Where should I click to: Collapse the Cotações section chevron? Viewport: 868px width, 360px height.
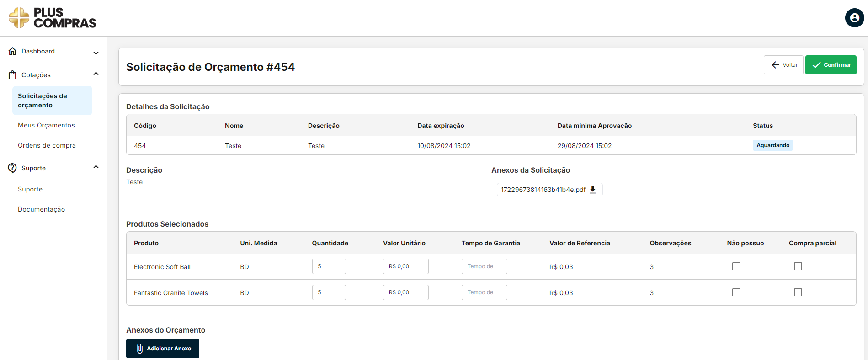click(x=96, y=74)
